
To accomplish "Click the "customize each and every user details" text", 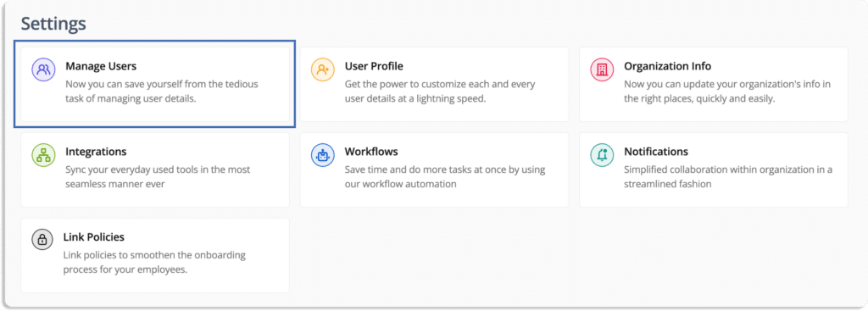I will pos(440,92).
